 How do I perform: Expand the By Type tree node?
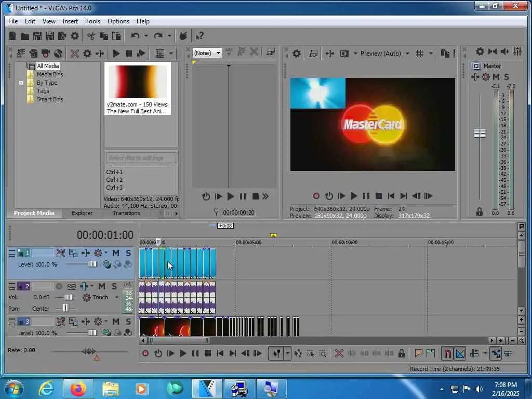coord(21,83)
